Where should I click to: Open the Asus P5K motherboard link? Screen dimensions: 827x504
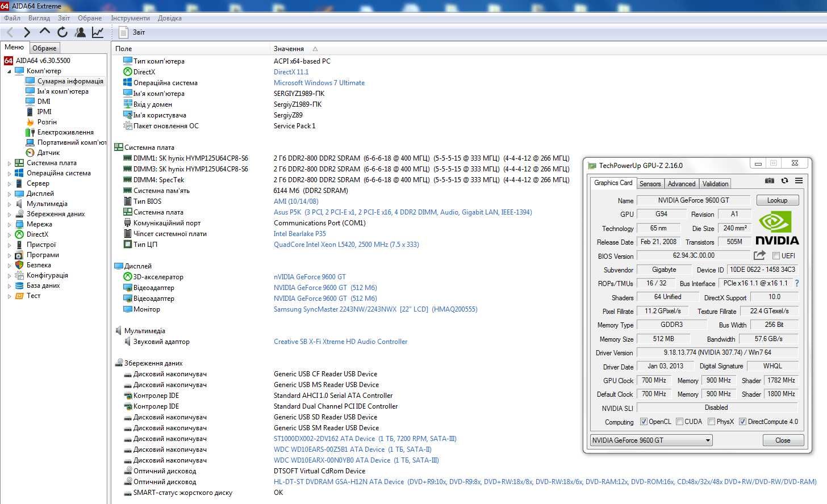pyautogui.click(x=403, y=212)
